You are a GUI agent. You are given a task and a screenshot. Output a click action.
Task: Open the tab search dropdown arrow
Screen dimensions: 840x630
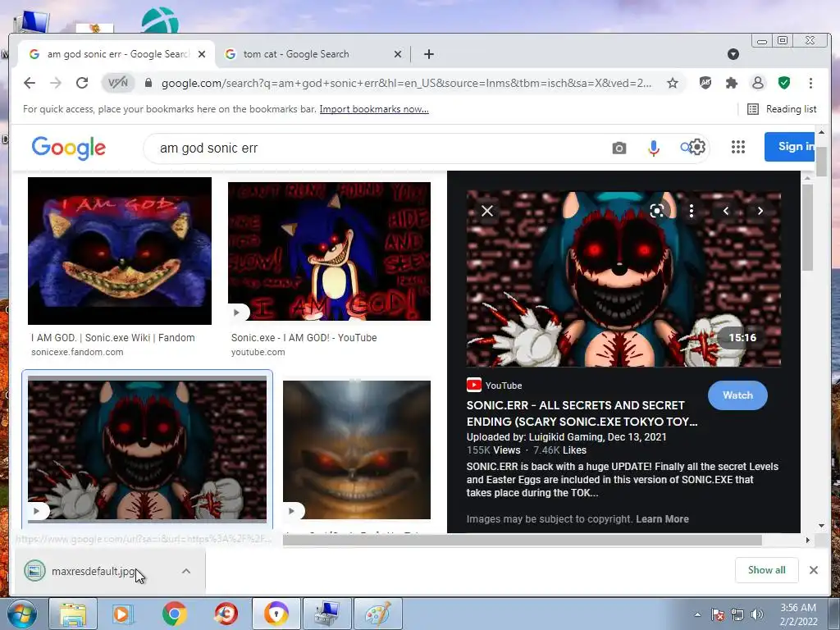click(733, 54)
